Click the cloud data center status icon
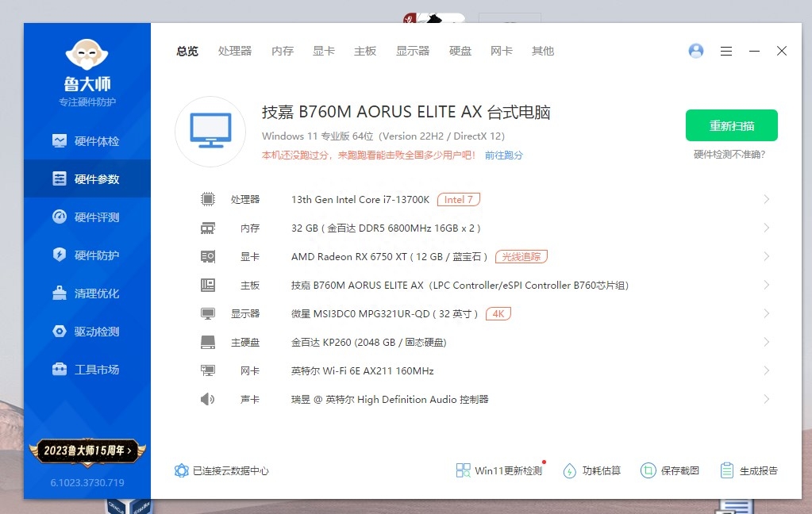Viewport: 812px width, 514px height. pyautogui.click(x=181, y=470)
